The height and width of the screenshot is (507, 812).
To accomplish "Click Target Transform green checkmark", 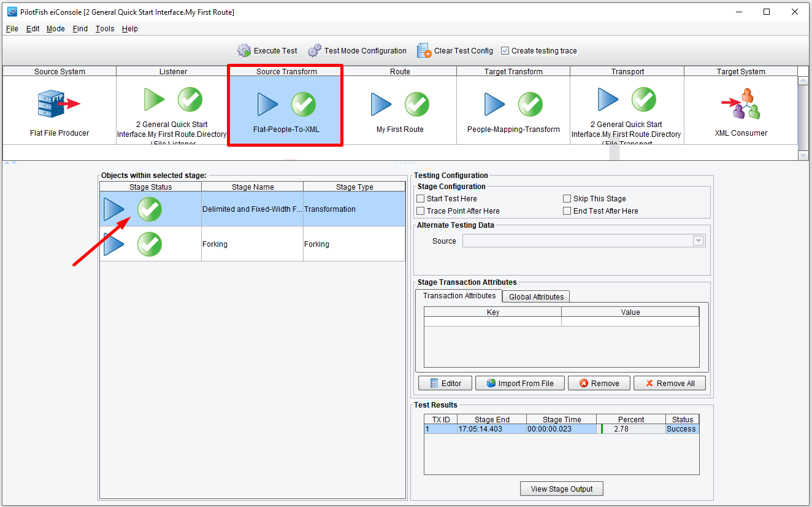I will [530, 104].
